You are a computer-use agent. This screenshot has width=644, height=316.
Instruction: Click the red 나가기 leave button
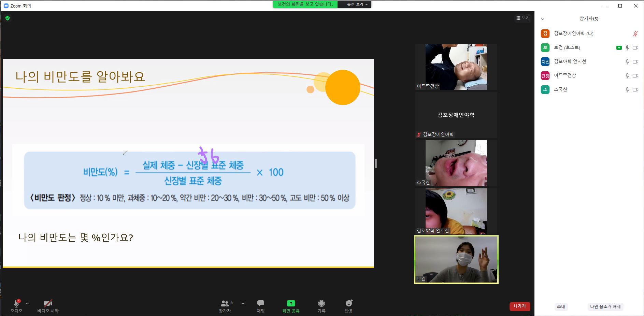pos(520,306)
